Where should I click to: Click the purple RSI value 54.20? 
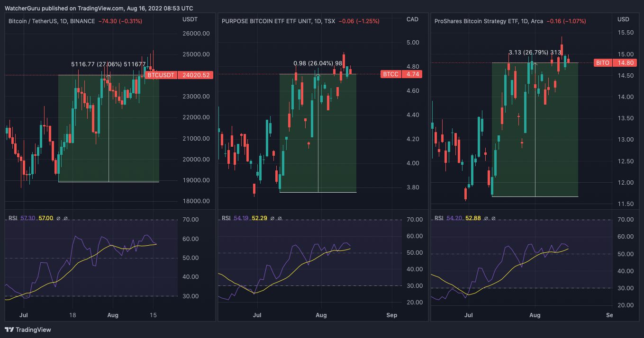pos(454,218)
